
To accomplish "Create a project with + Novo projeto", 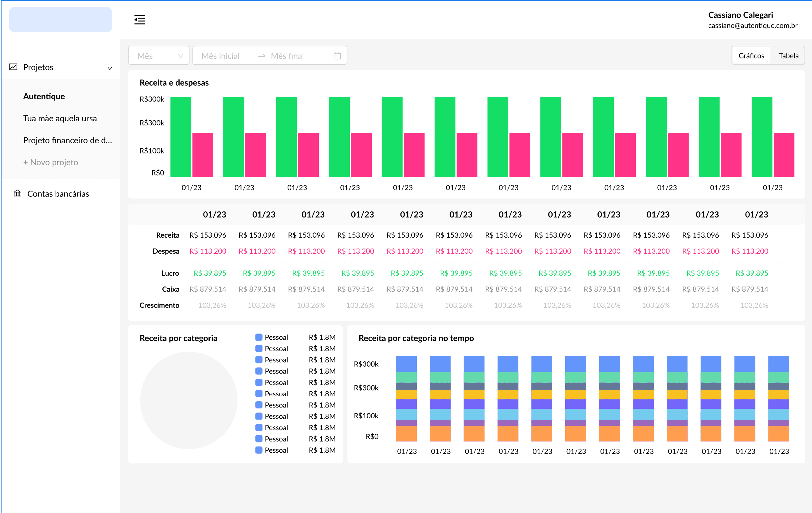I will click(51, 162).
